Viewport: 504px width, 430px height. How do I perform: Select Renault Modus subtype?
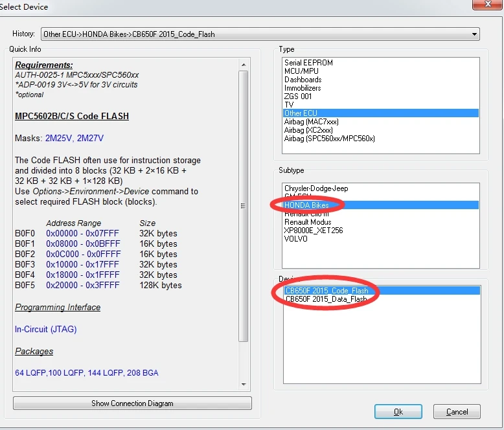tap(380, 222)
